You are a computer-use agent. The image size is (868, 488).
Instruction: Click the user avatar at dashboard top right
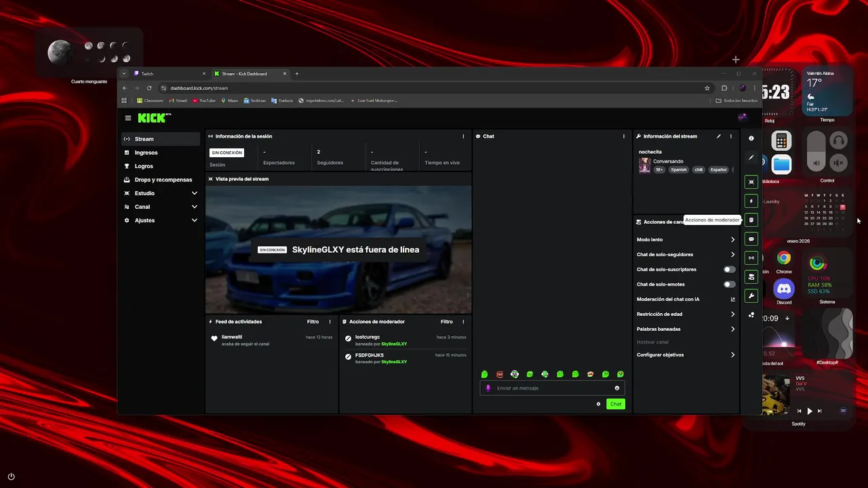point(742,118)
